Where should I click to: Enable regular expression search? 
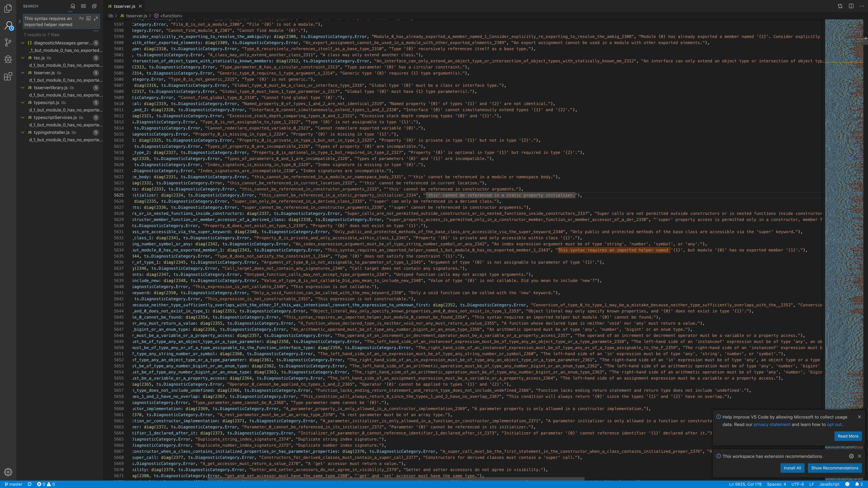pyautogui.click(x=96, y=18)
